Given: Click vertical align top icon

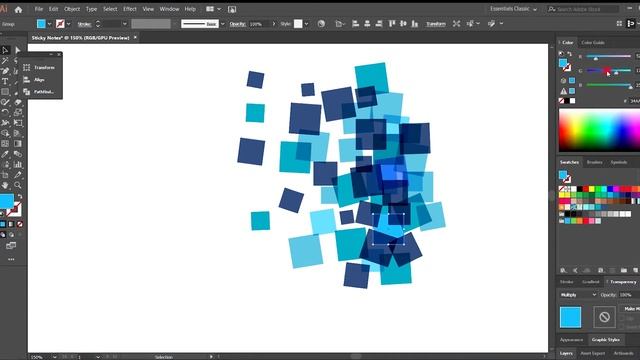Looking at the screenshot, I should pyautogui.click(x=392, y=24).
